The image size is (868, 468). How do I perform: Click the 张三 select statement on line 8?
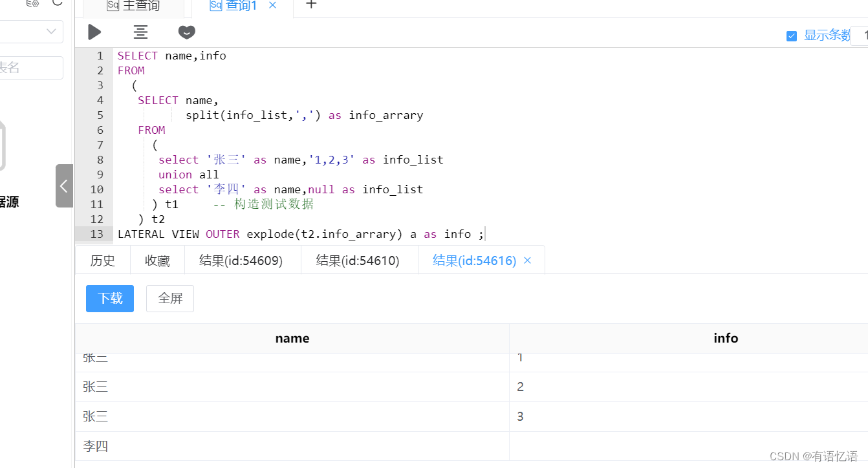[301, 160]
